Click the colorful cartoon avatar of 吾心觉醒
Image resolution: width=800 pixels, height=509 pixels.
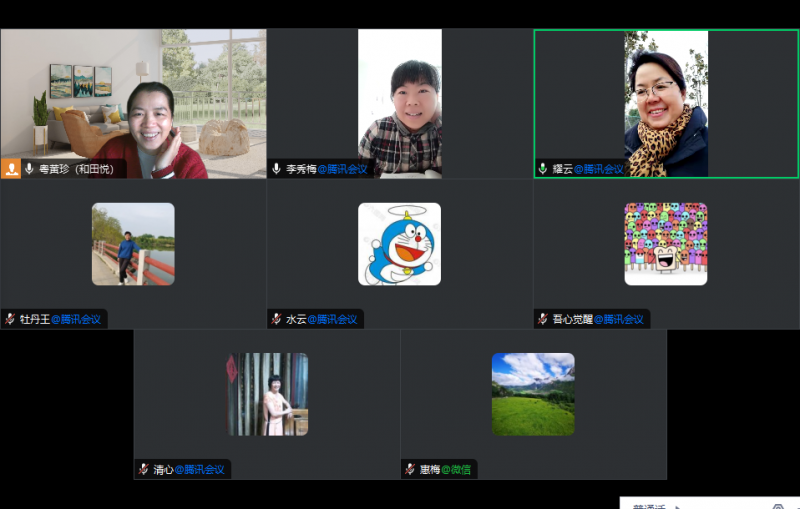(665, 244)
